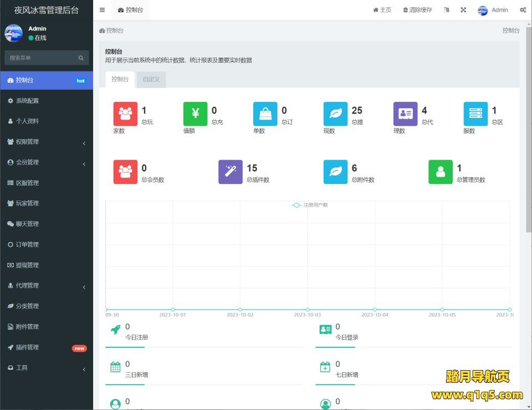Click the hamburger menu toggle icon

[x=102, y=10]
